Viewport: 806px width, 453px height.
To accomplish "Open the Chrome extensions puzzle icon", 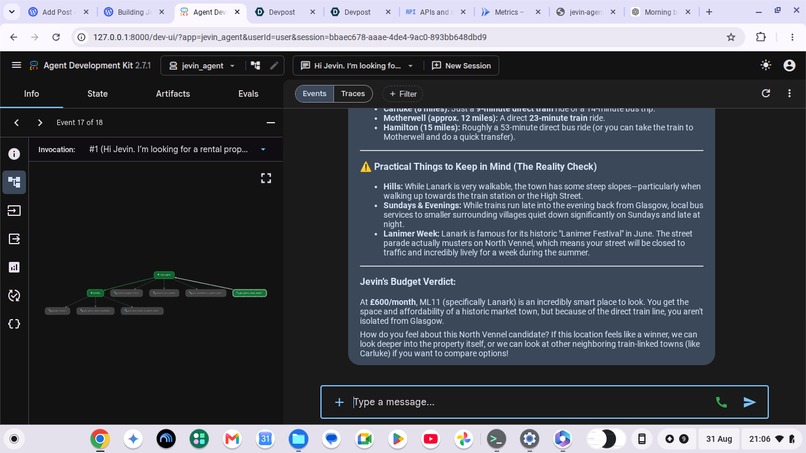I will (x=761, y=37).
